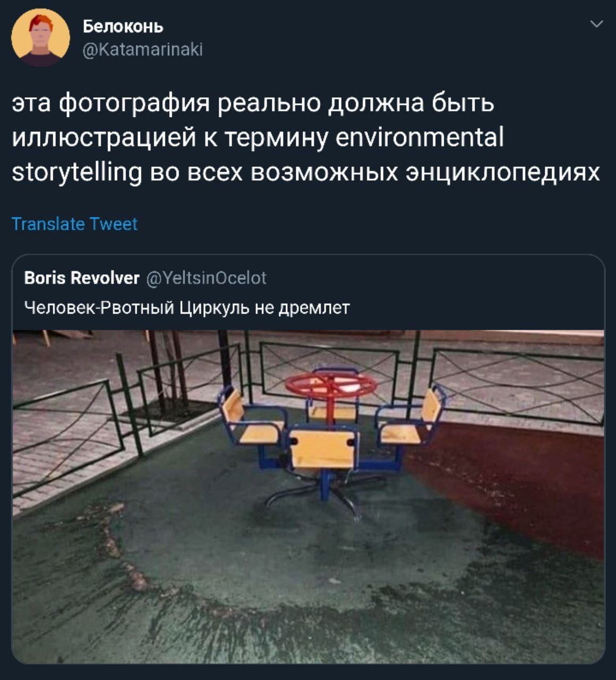
Task: Open the quoted tweet by Boris Revolver
Action: (308, 459)
